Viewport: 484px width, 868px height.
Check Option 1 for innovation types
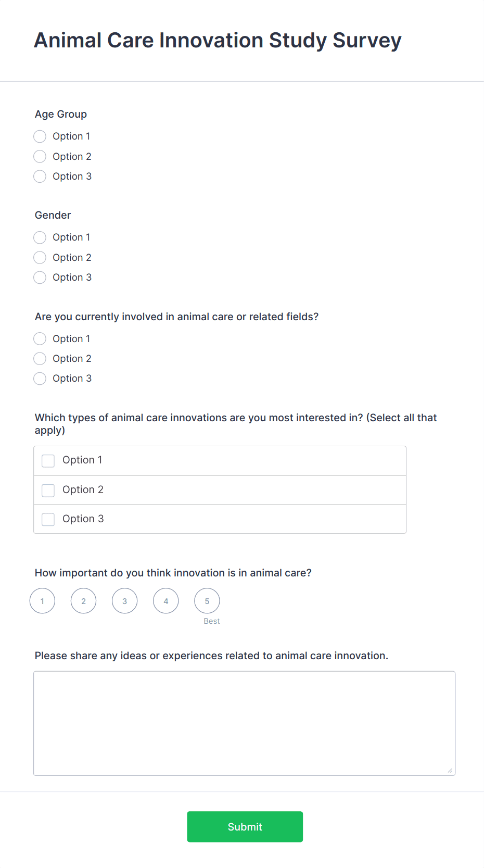coord(48,461)
